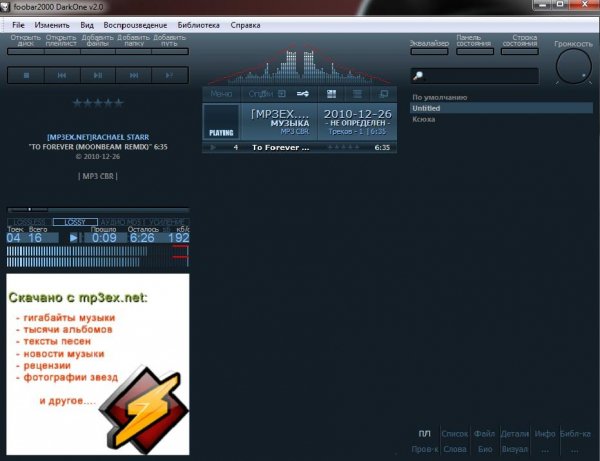Click the Winamp cover art image
This screenshot has height=461, width=600.
98,364
